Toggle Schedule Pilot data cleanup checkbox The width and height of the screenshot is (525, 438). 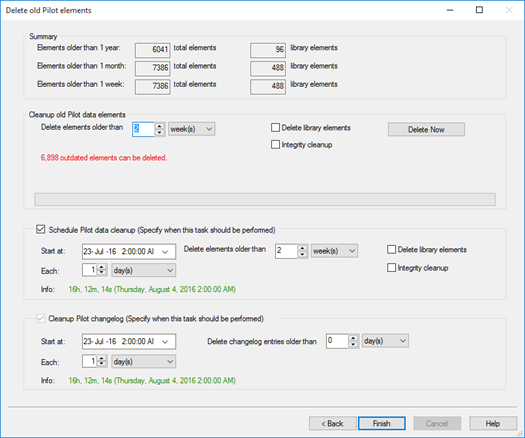point(41,229)
